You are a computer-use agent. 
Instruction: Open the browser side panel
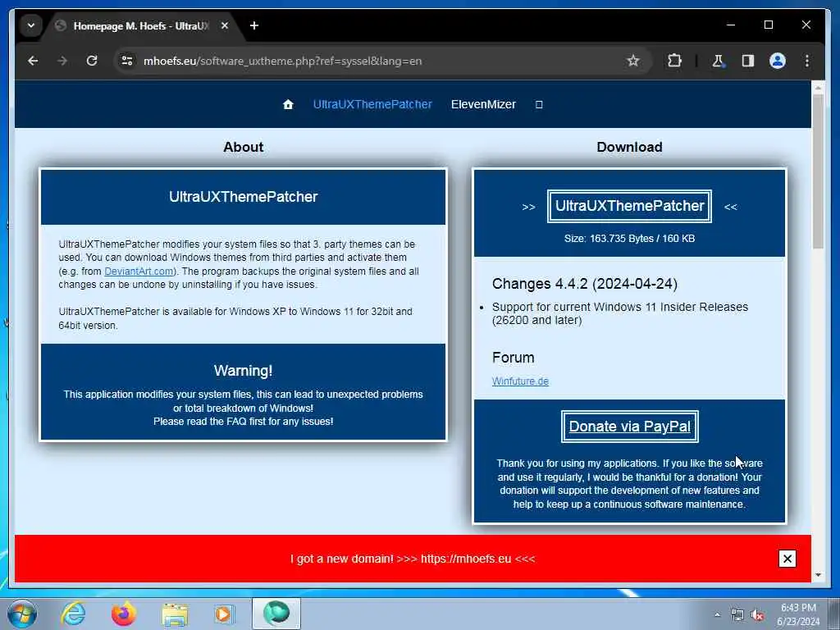click(x=748, y=61)
